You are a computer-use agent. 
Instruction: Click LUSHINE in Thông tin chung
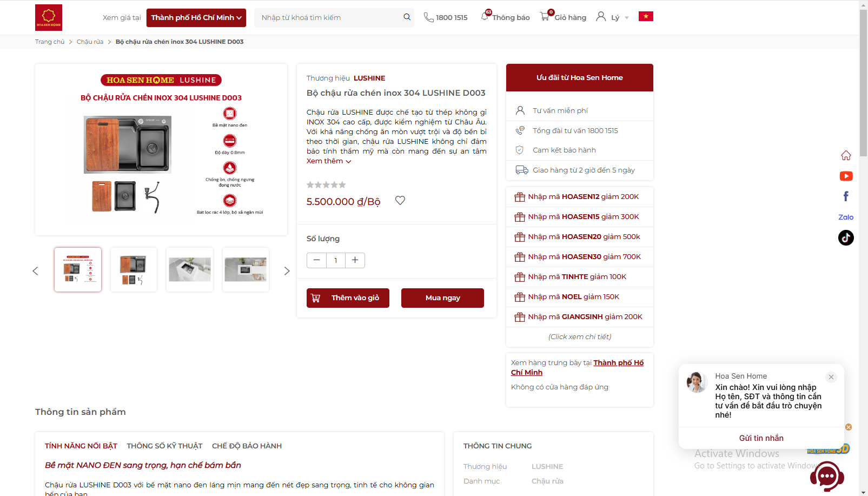click(x=547, y=467)
